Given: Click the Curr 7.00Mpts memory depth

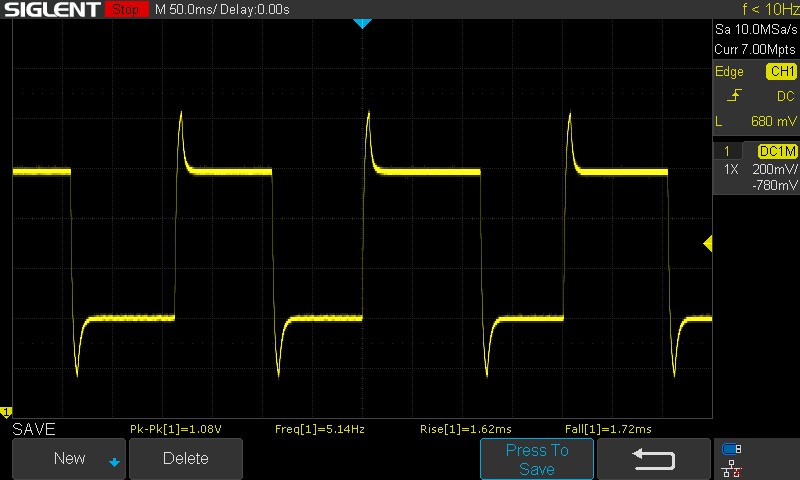Looking at the screenshot, I should point(755,49).
